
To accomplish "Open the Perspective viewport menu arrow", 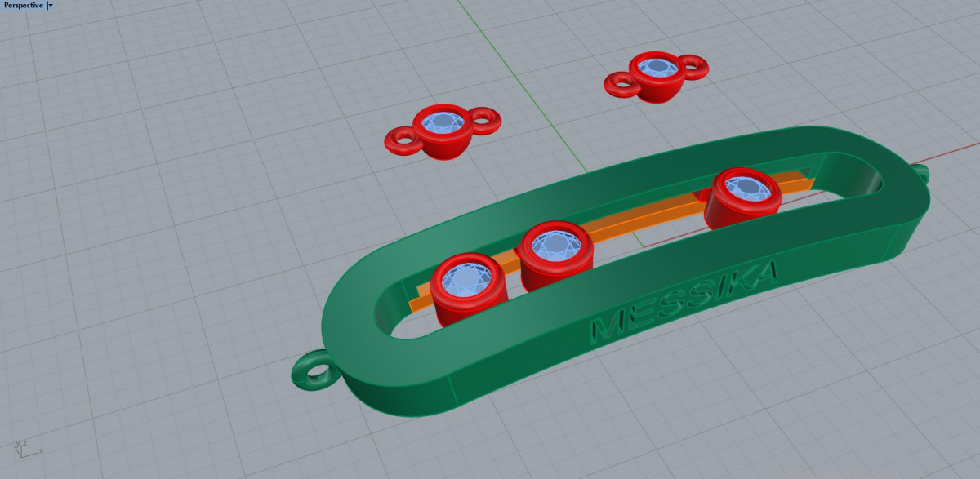I will click(51, 5).
